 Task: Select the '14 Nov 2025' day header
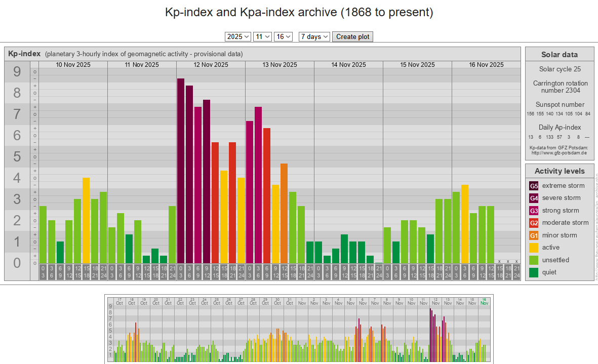(348, 65)
